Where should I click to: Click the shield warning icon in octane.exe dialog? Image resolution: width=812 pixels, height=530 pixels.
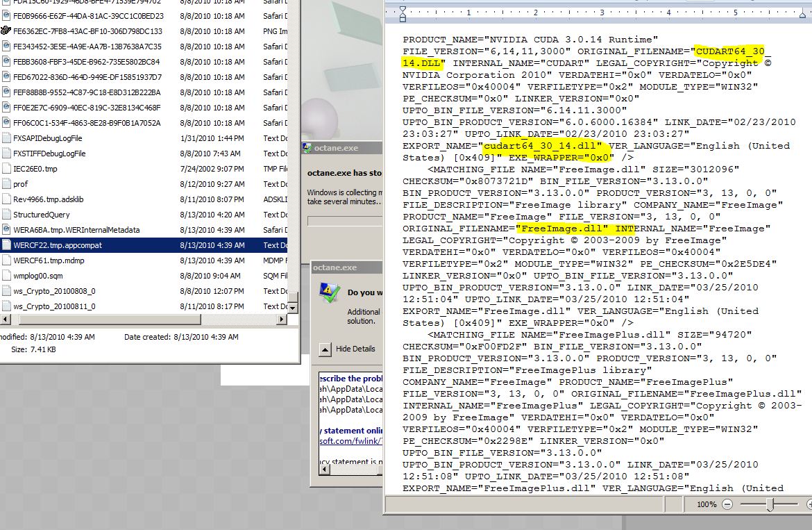(x=328, y=293)
